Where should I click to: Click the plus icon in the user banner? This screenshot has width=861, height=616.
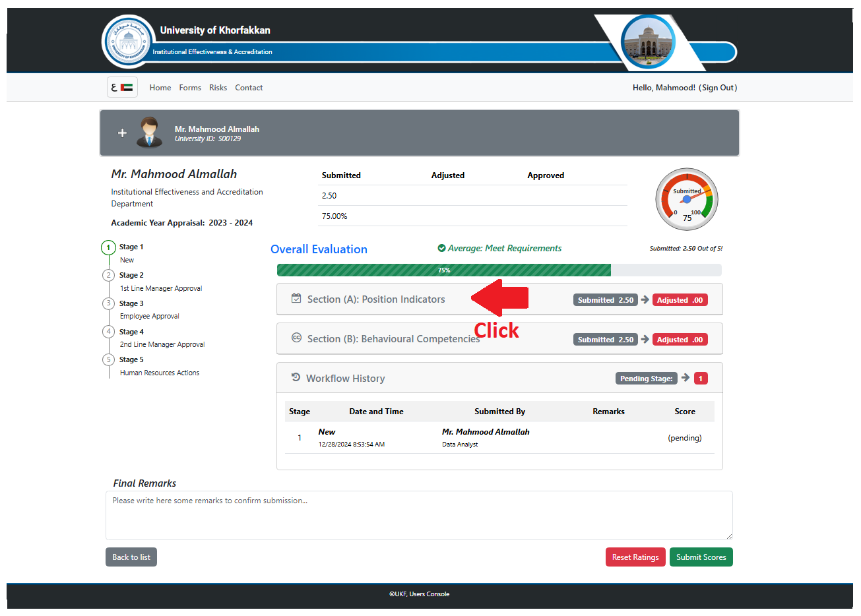coord(122,133)
